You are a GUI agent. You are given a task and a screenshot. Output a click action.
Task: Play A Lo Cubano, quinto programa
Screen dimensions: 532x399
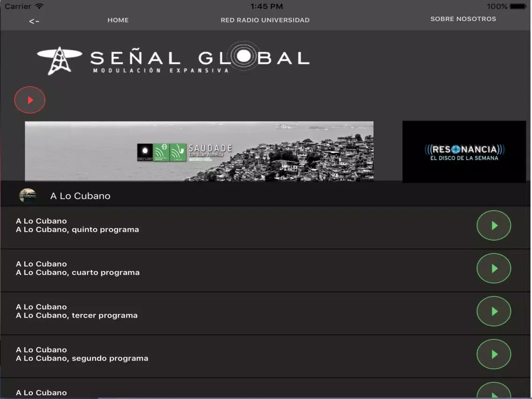pos(494,226)
